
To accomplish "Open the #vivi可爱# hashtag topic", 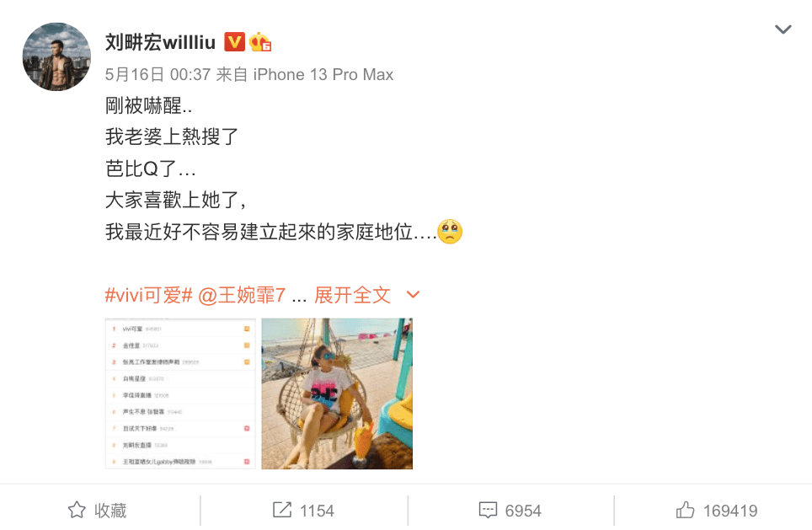I will 149,295.
